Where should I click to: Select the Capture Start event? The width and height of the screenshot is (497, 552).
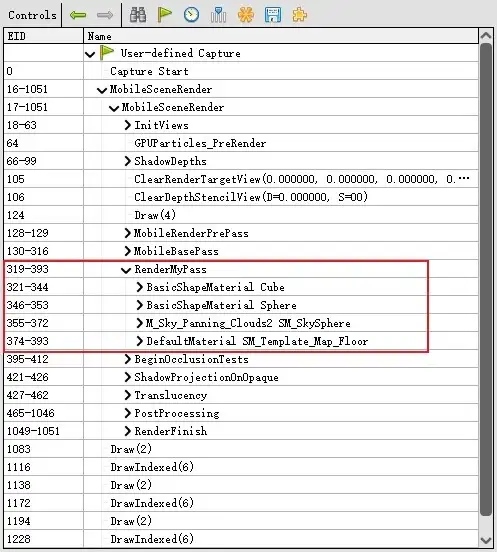[x=149, y=71]
